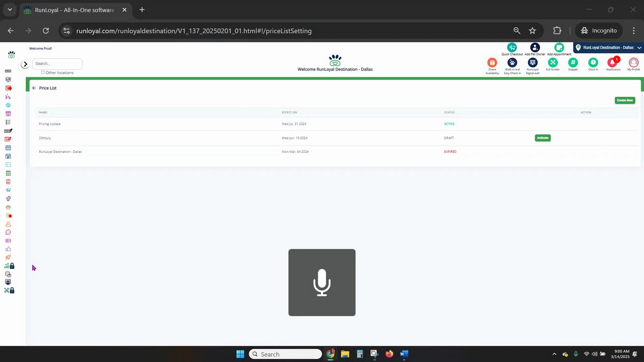The width and height of the screenshot is (644, 362).
Task: Open sidebar pink chat bubble icon
Action: tap(8, 232)
